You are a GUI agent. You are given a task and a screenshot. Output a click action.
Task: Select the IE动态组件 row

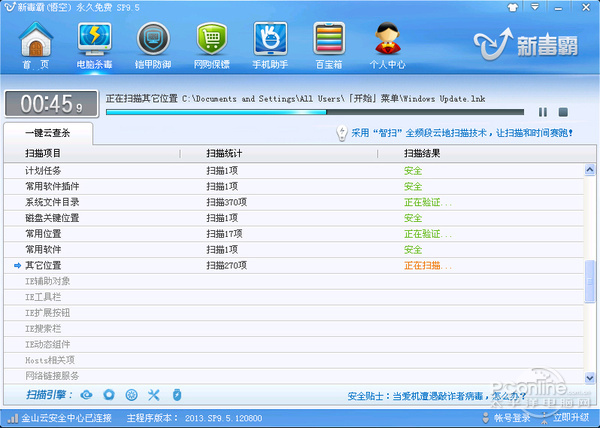click(293, 344)
